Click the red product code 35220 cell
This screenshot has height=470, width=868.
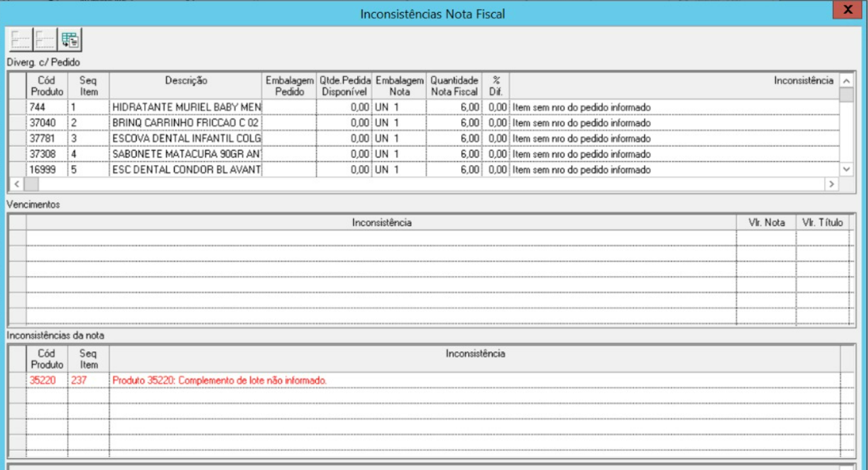(x=48, y=381)
